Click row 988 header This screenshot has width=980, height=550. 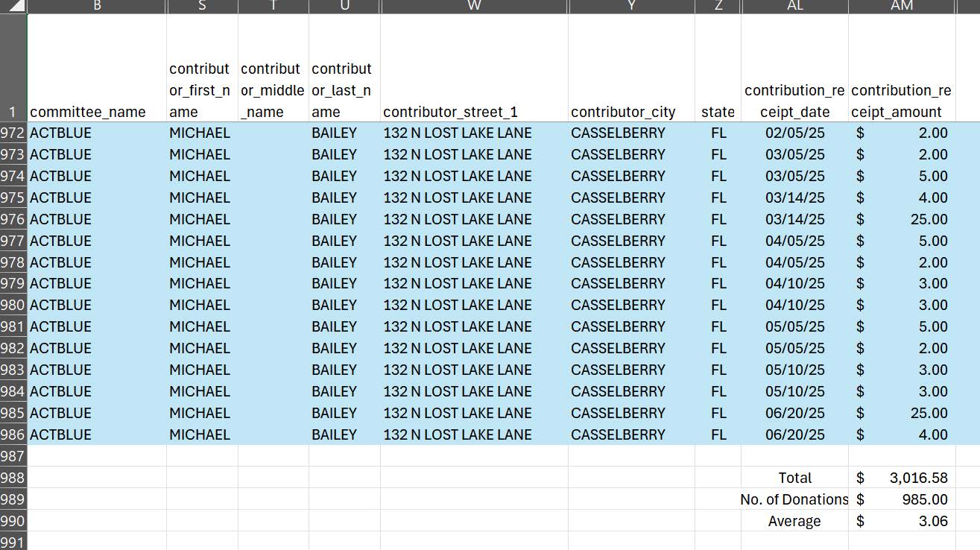tap(13, 478)
